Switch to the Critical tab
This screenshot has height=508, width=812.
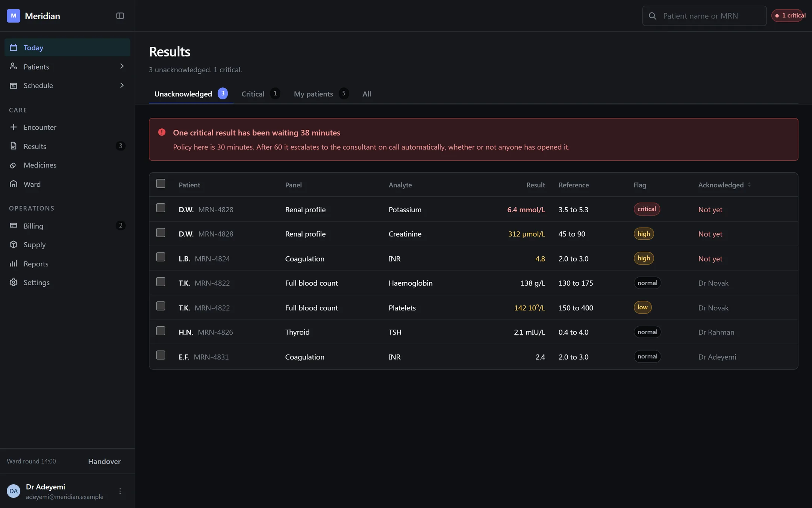point(261,94)
